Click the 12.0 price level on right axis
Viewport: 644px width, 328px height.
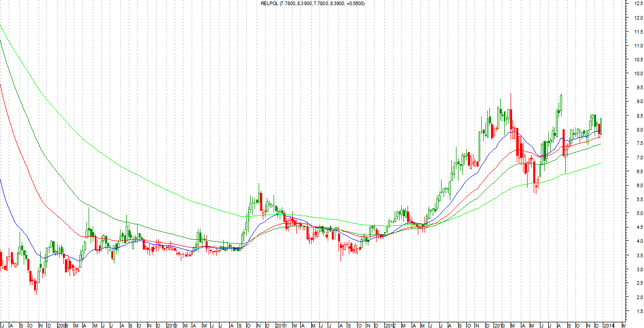[634, 18]
